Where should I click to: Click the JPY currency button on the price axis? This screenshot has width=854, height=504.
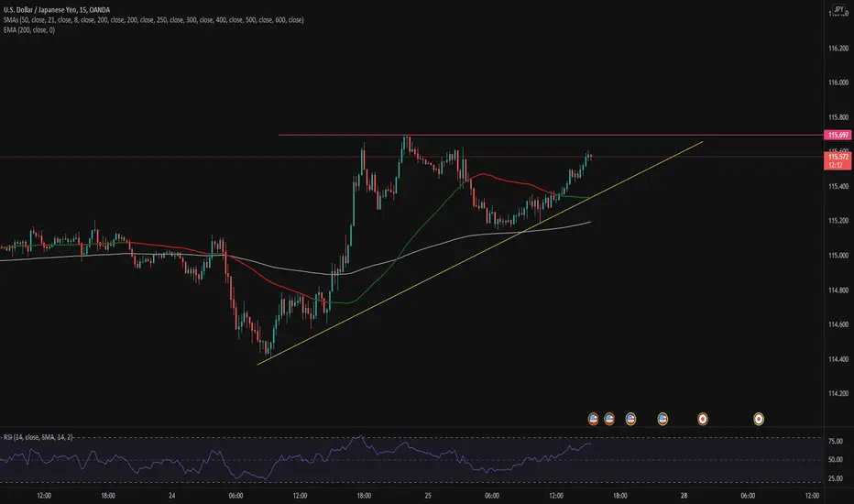[838, 9]
